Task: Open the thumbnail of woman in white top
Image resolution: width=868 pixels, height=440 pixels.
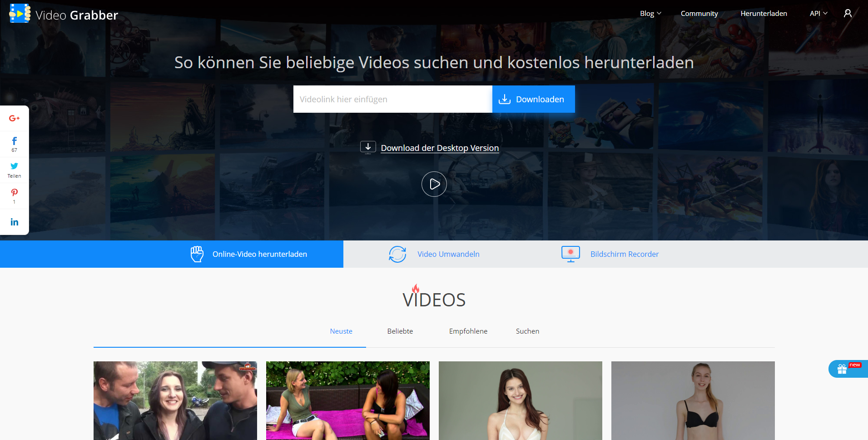Action: click(521, 400)
